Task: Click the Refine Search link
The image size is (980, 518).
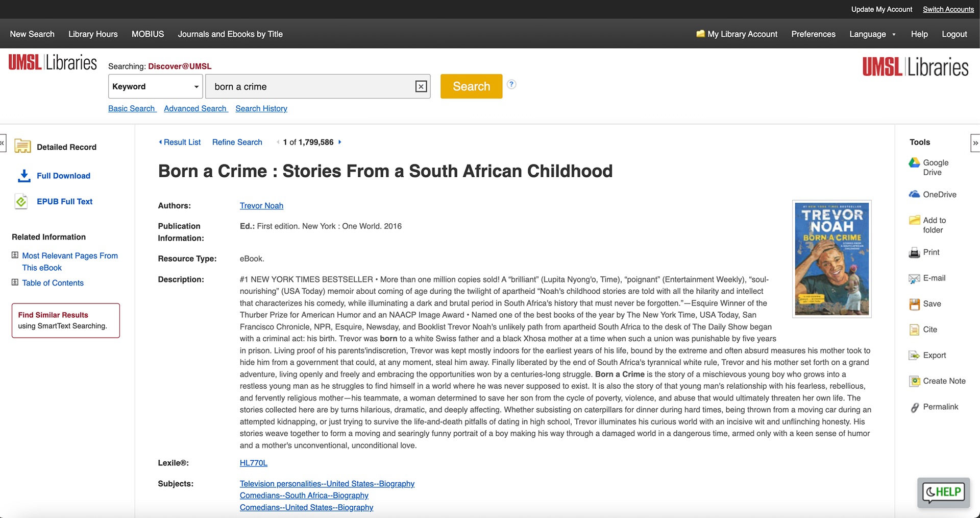Action: tap(237, 142)
